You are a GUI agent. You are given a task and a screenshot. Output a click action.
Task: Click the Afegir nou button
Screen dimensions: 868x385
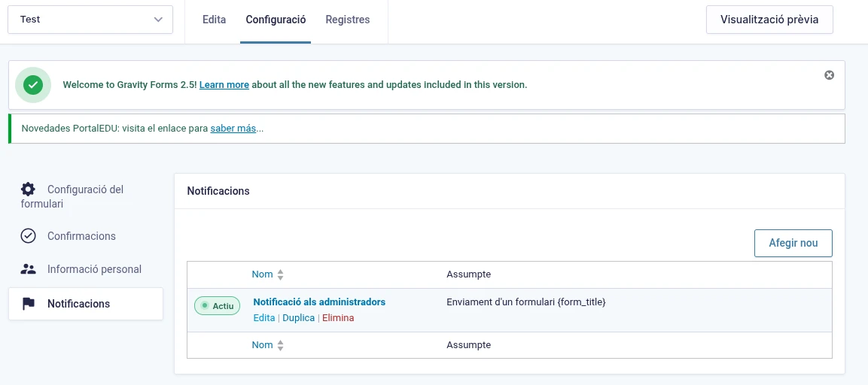click(793, 243)
